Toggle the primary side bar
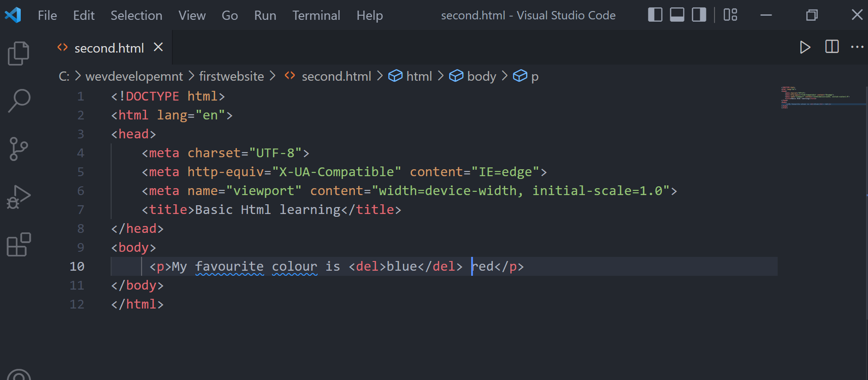Viewport: 868px width, 380px height. pos(655,15)
